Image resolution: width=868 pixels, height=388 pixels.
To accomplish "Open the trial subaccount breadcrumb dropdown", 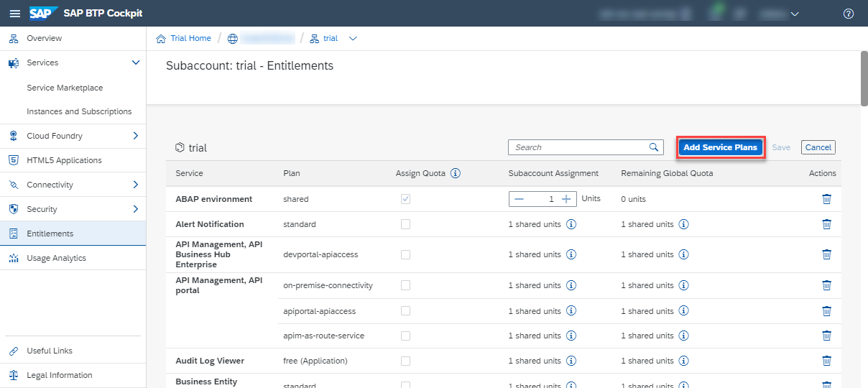I will click(353, 38).
